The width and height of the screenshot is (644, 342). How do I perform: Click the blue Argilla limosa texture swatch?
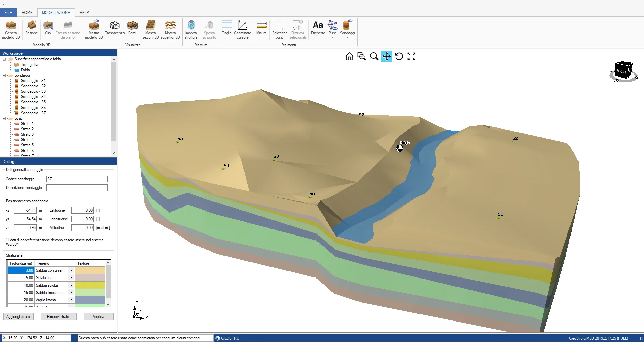coord(90,300)
